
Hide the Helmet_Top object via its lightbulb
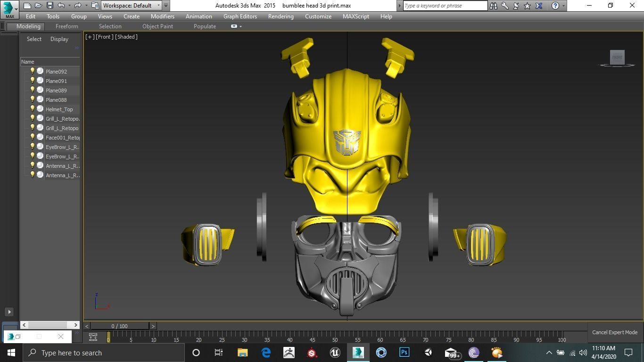pyautogui.click(x=33, y=109)
